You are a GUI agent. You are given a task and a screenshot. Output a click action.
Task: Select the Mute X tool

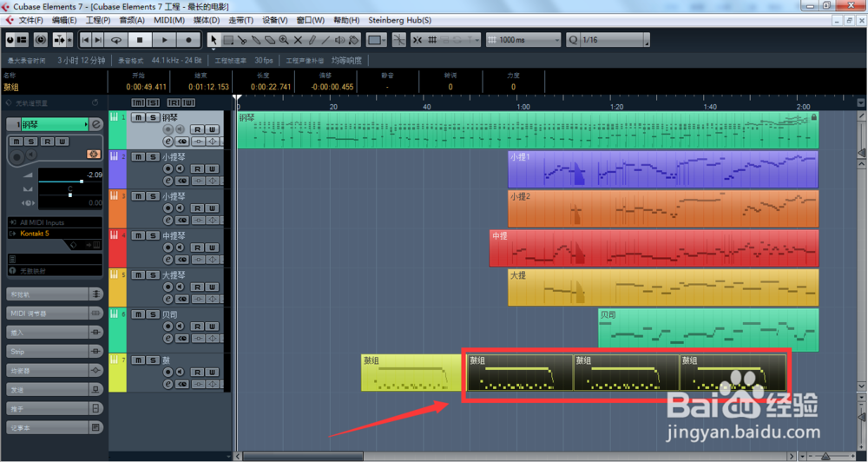298,40
